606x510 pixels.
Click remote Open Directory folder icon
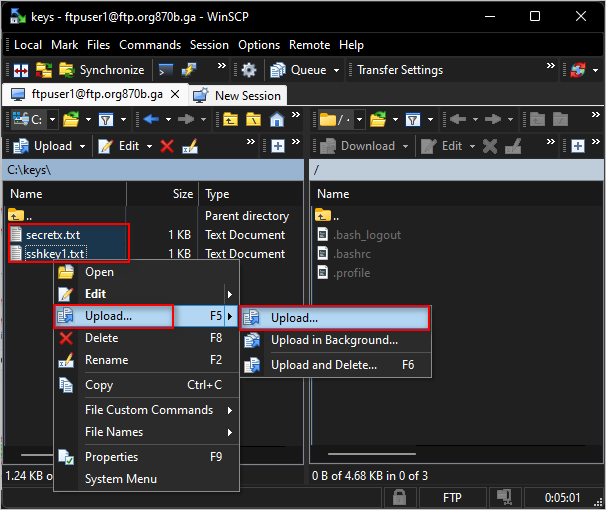378,119
